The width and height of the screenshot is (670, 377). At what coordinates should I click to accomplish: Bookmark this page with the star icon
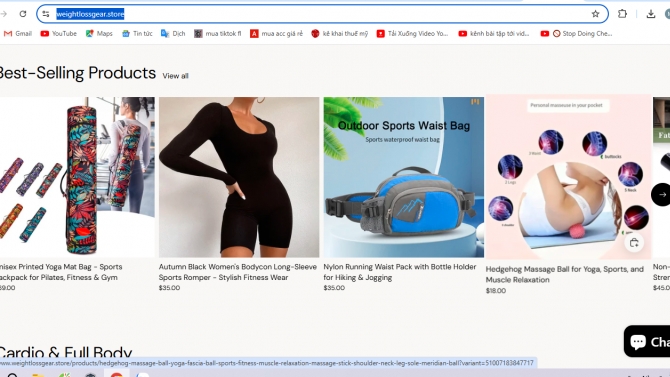[595, 14]
